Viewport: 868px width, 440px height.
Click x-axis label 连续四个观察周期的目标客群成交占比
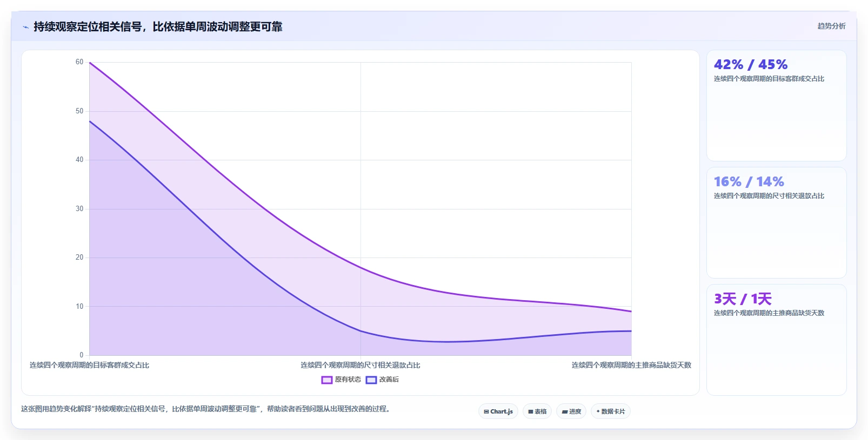tap(89, 365)
